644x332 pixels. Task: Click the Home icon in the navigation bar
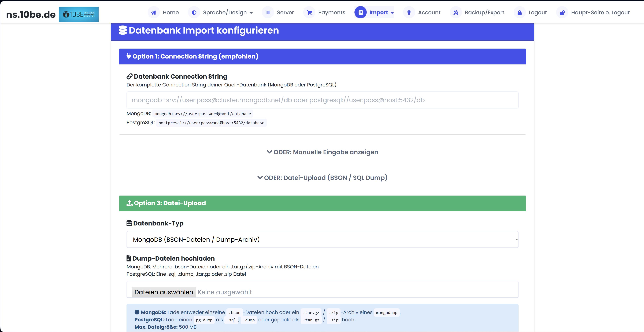coord(154,12)
